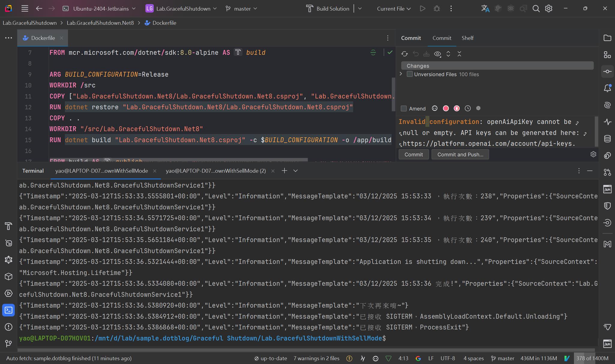Open the Pull Requests tool window icon
This screenshot has height=364, width=615.
[x=607, y=172]
